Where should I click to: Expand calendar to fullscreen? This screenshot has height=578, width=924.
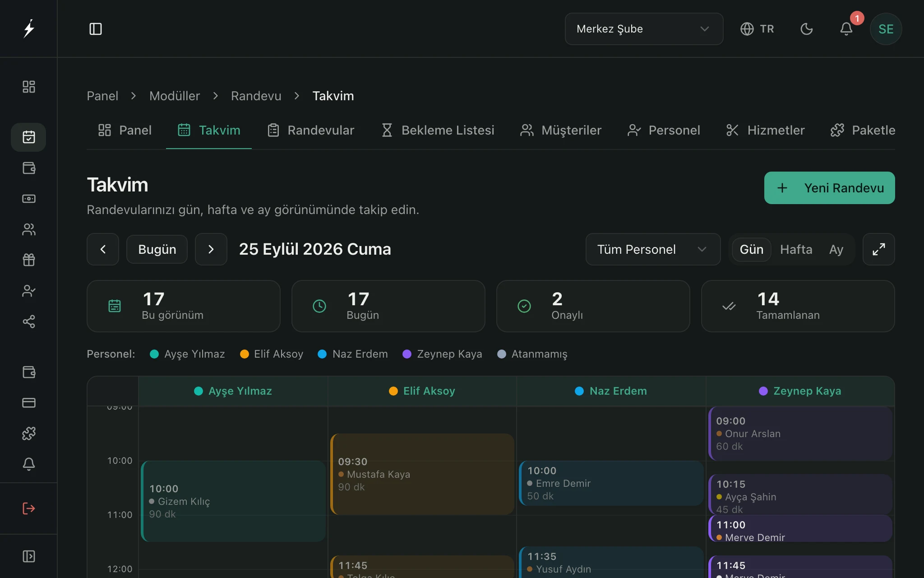(x=878, y=249)
